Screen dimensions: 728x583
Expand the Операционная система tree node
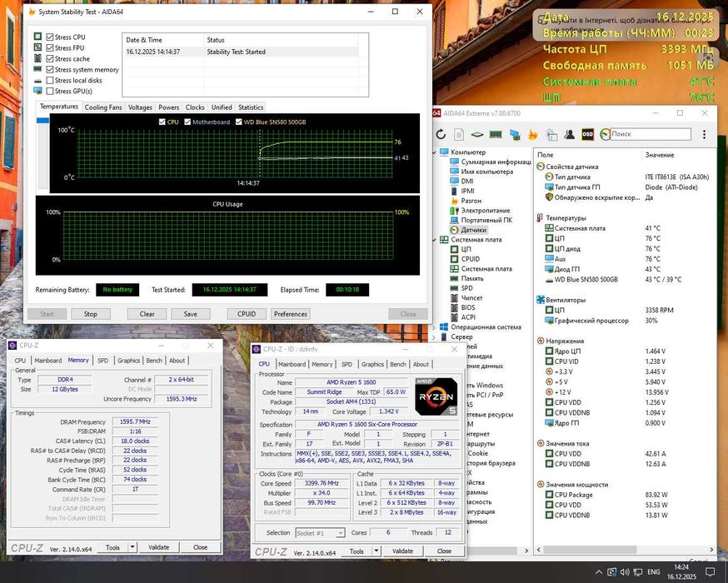pyautogui.click(x=435, y=326)
